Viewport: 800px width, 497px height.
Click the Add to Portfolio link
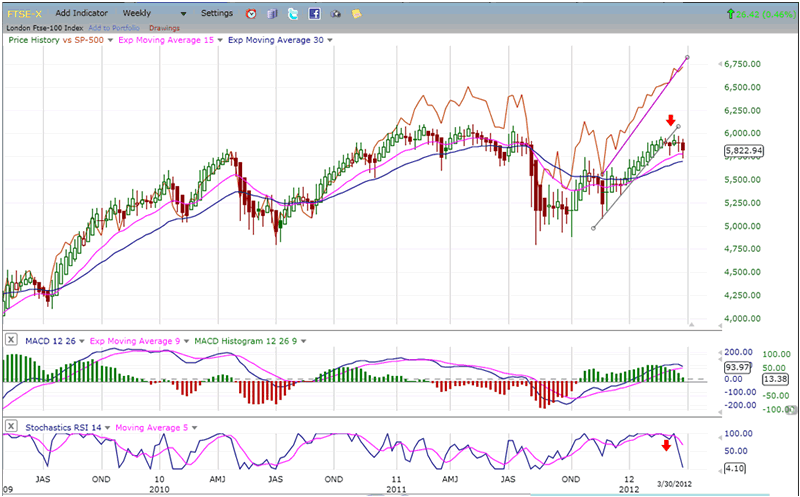point(111,27)
